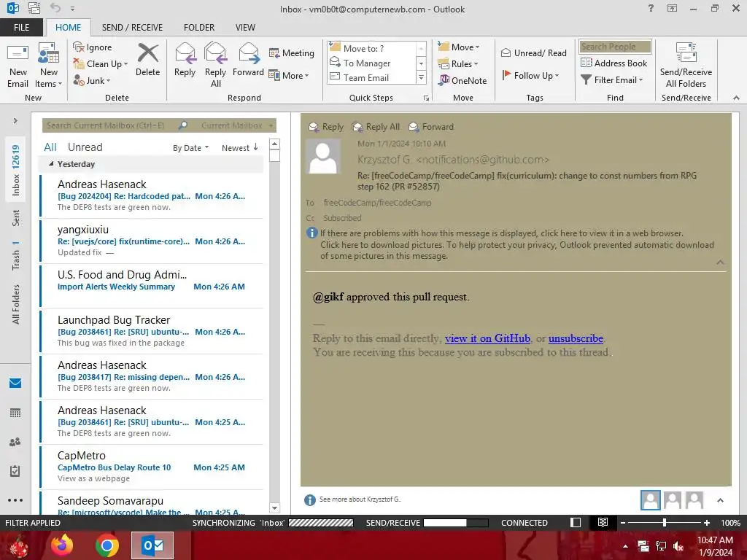747x560 pixels.
Task: Switch to Reading view in status bar
Action: pos(603,522)
